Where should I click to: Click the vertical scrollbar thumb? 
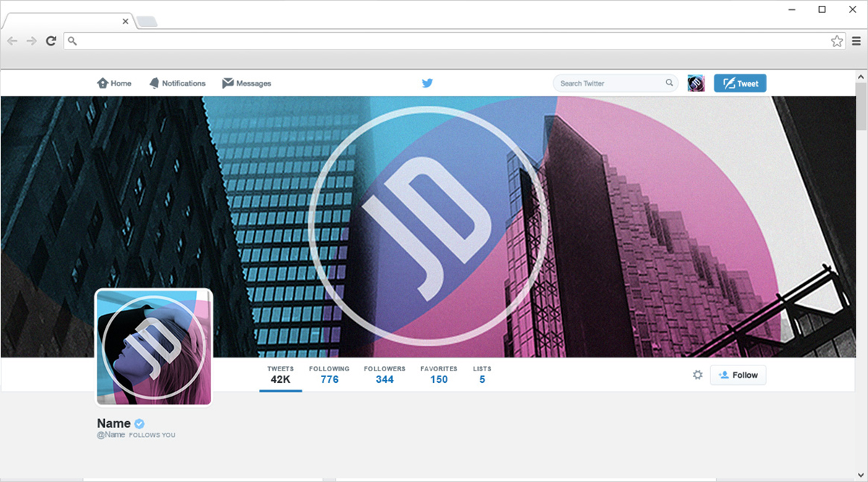861,106
